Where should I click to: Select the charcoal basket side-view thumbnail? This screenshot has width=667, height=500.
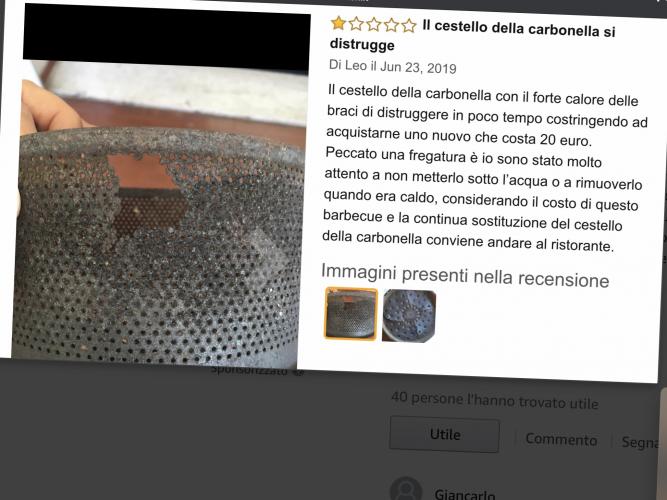(351, 314)
